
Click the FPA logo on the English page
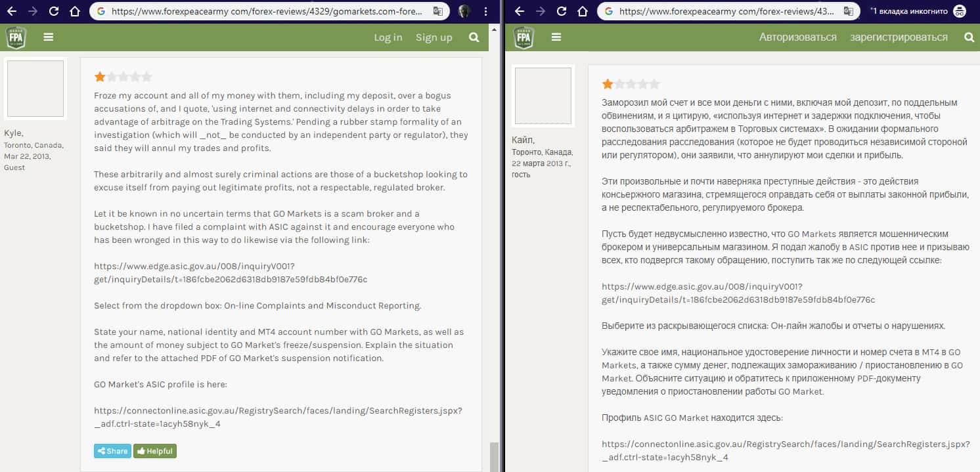click(16, 37)
